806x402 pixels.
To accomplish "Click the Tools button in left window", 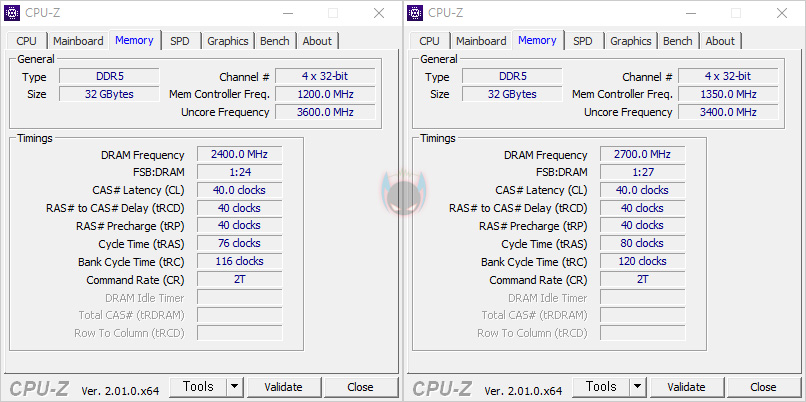I will (198, 387).
